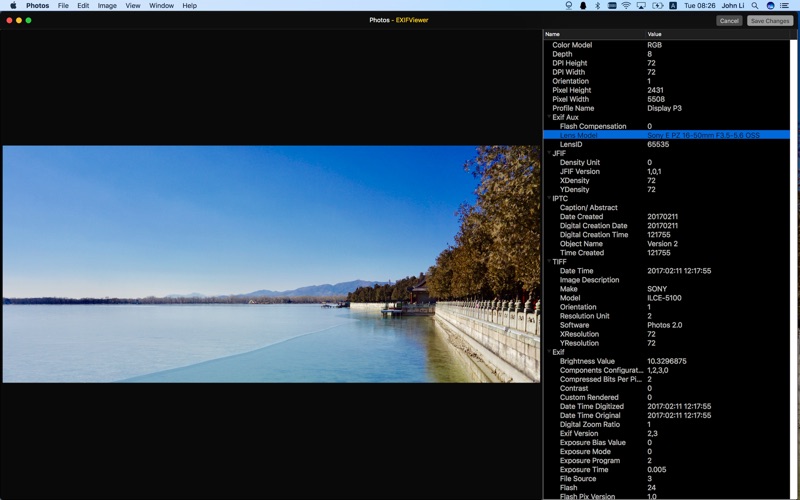Collapse the Exif Aux group
Viewport: 800px width, 500px height.
(548, 118)
